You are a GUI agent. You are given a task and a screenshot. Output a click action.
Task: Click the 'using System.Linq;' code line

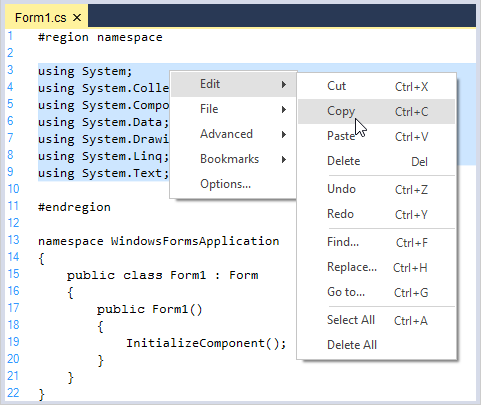pyautogui.click(x=104, y=156)
